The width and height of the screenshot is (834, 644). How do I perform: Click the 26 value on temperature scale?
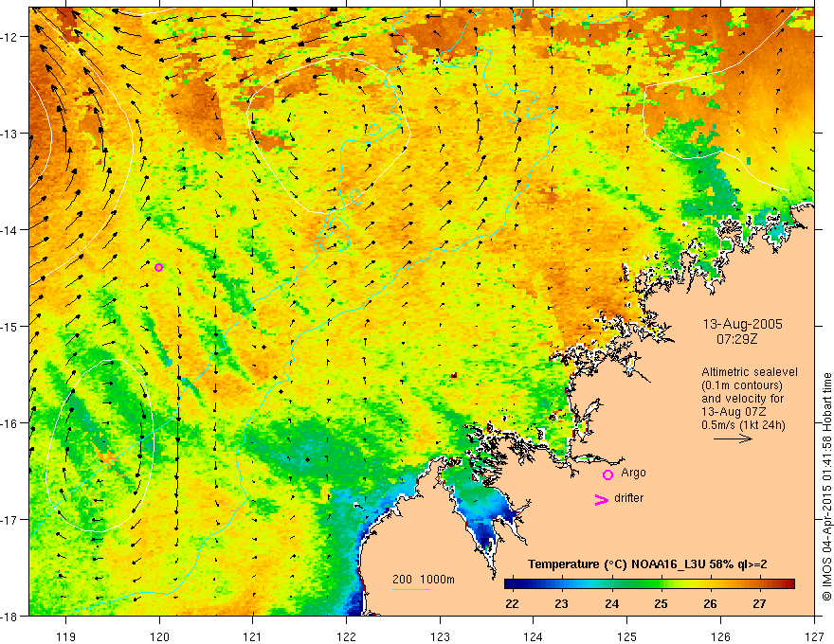tap(710, 603)
